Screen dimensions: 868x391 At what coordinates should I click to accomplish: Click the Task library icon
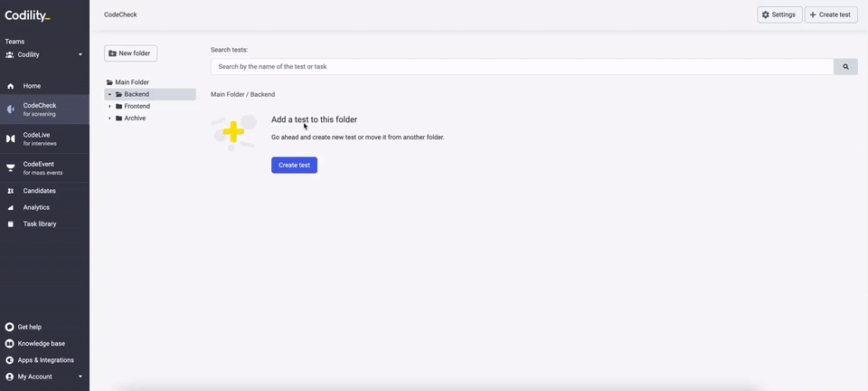tap(10, 224)
